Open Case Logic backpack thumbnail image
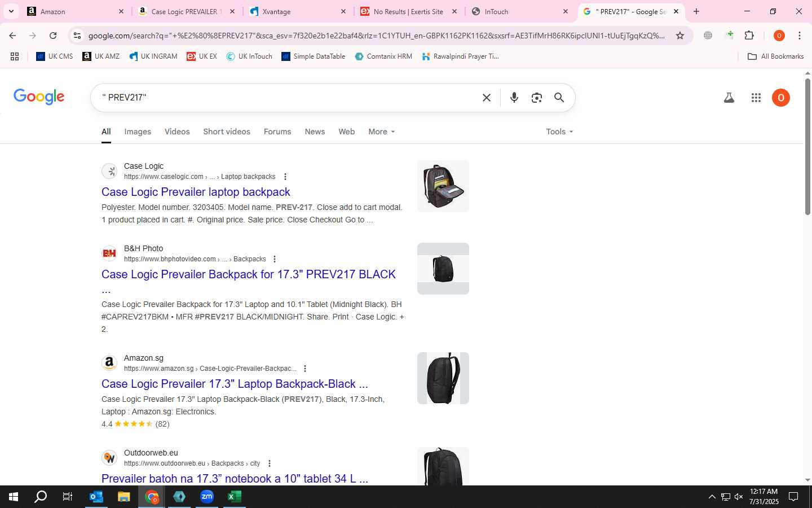The width and height of the screenshot is (812, 508). 443,186
